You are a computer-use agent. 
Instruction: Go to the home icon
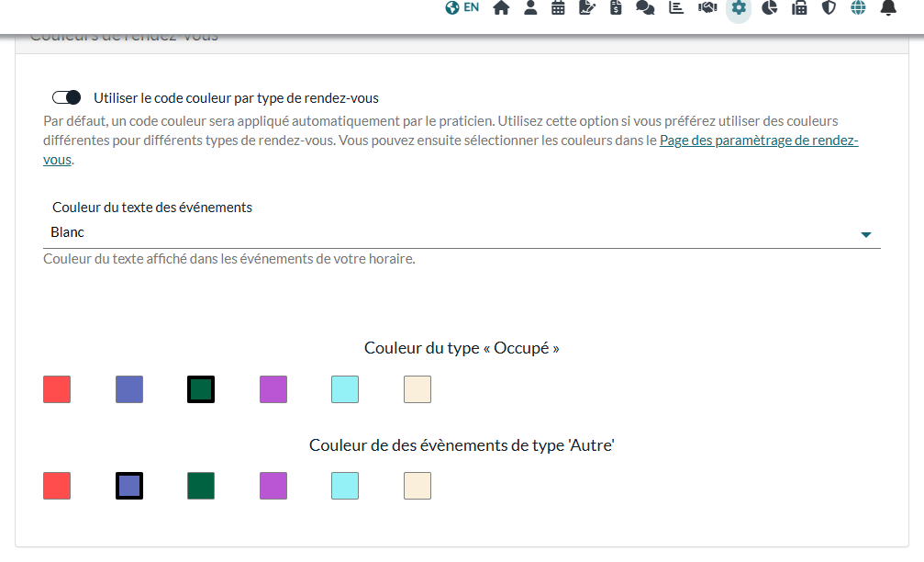pyautogui.click(x=501, y=7)
